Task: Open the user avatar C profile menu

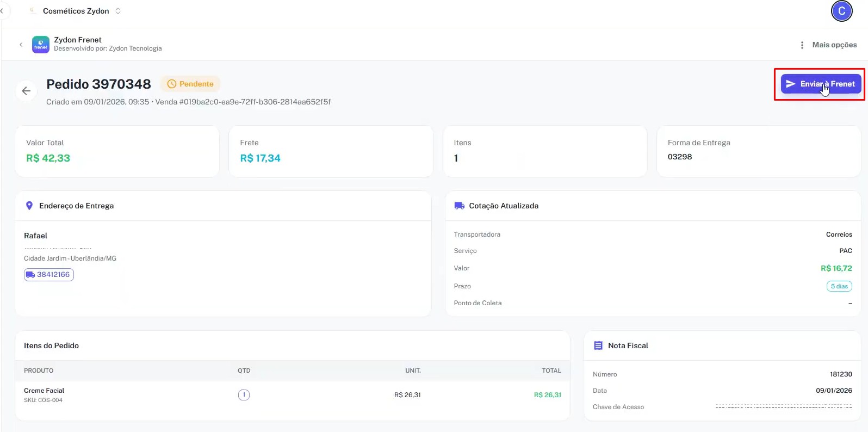Action: click(841, 11)
